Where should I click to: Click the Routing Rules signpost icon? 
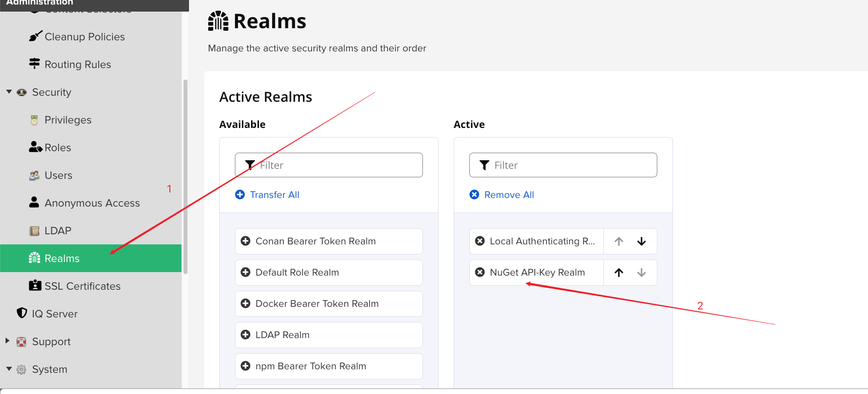[x=34, y=64]
